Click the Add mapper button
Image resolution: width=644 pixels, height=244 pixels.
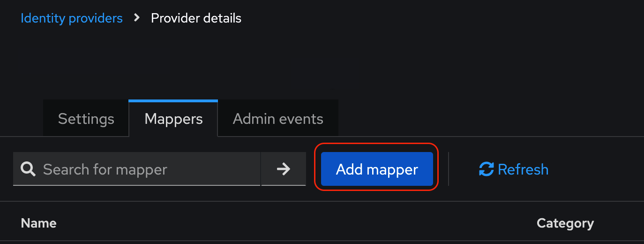click(377, 169)
